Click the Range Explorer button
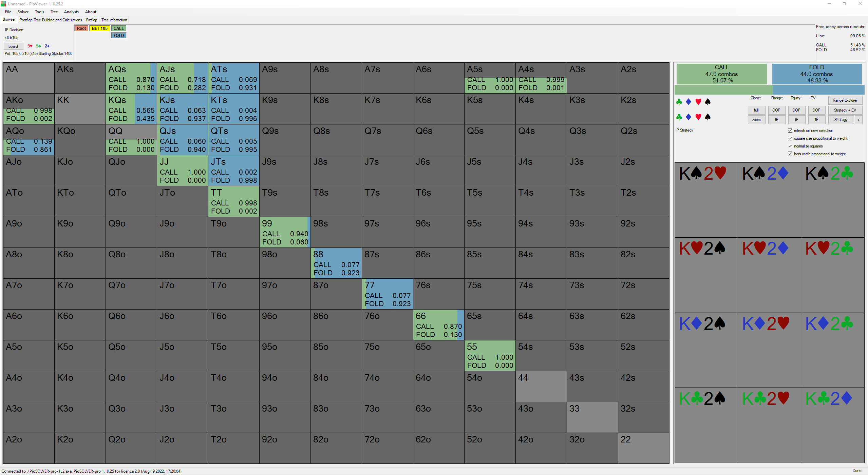 845,100
